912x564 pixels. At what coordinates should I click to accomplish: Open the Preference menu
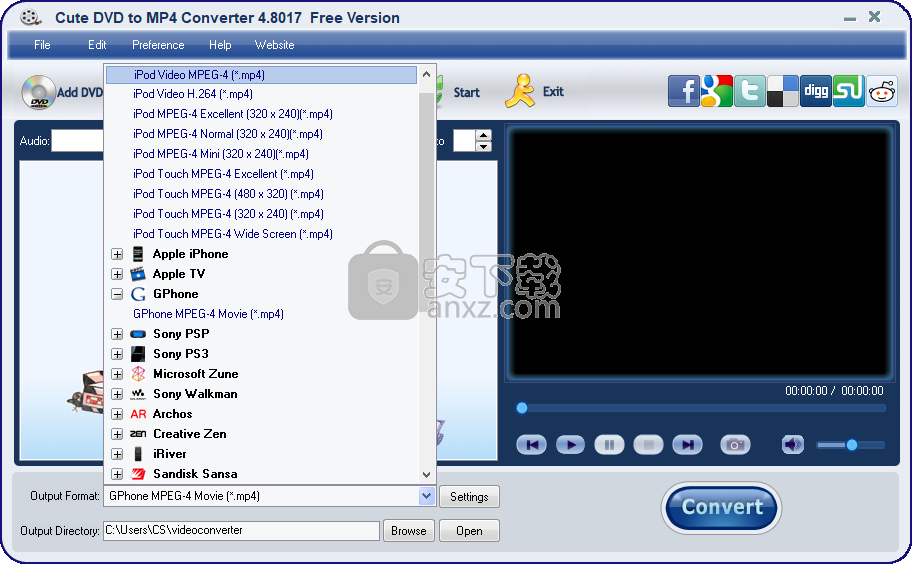(158, 45)
